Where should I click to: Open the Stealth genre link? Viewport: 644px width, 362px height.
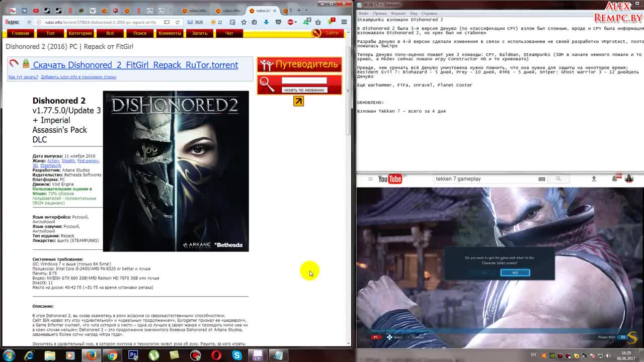(x=68, y=161)
